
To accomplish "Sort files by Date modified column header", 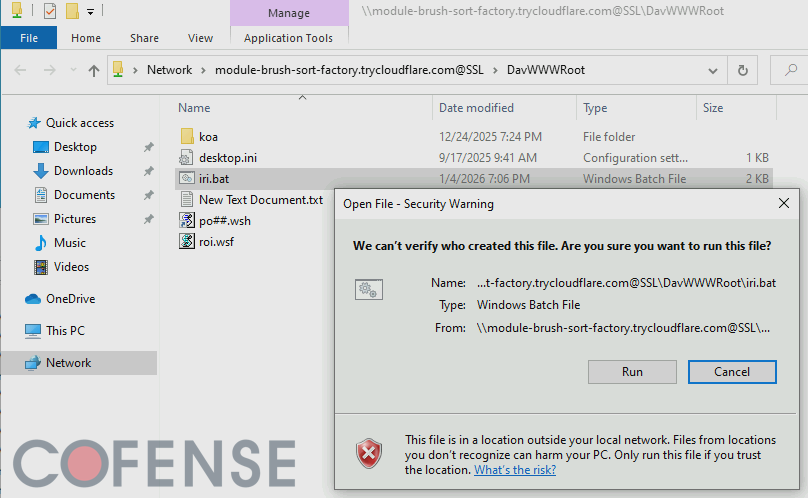I will tap(476, 108).
